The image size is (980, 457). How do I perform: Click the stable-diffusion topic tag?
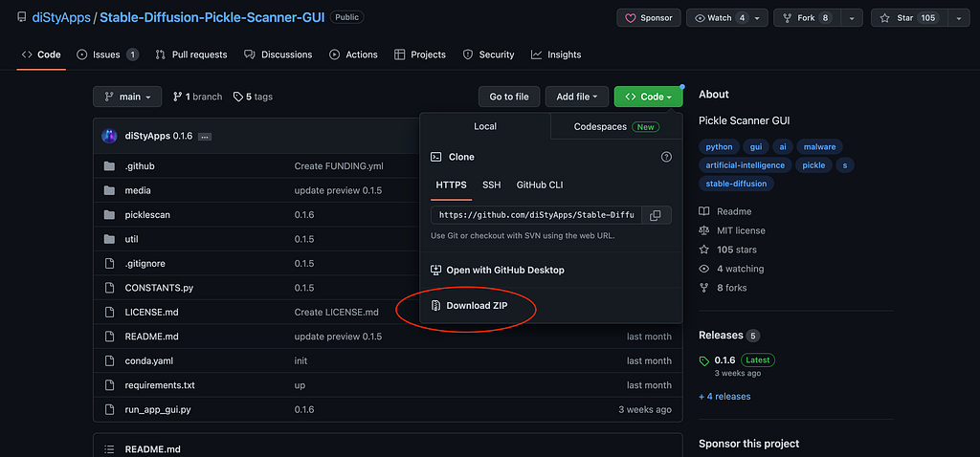pos(736,184)
